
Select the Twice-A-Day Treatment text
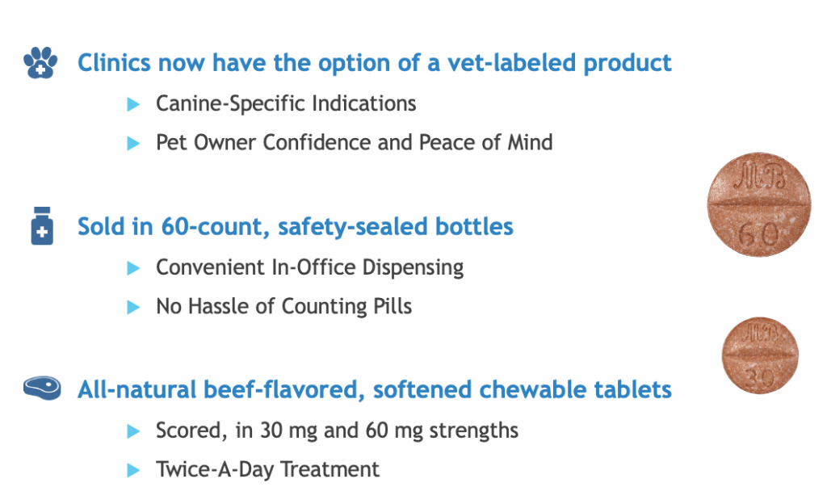tap(267, 470)
